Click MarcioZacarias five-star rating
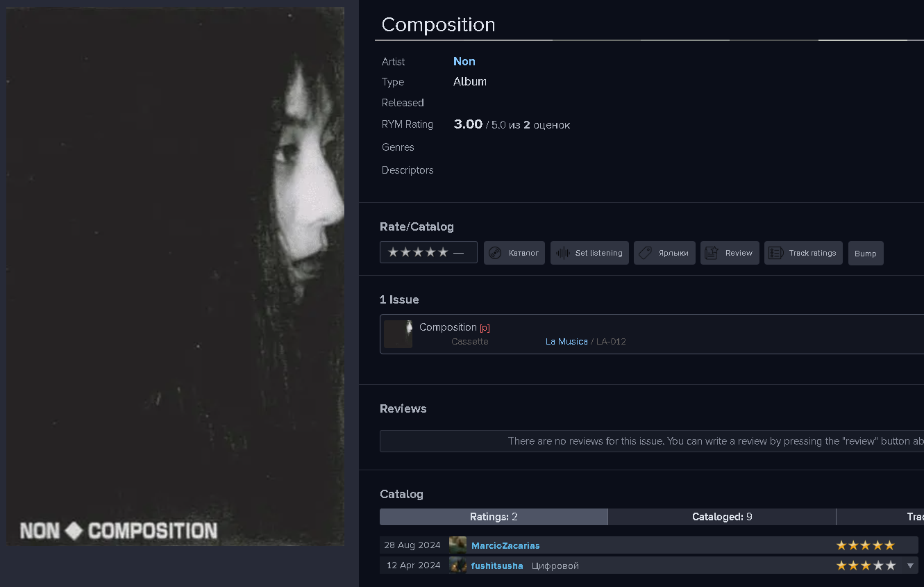This screenshot has width=924, height=587. tap(865, 545)
